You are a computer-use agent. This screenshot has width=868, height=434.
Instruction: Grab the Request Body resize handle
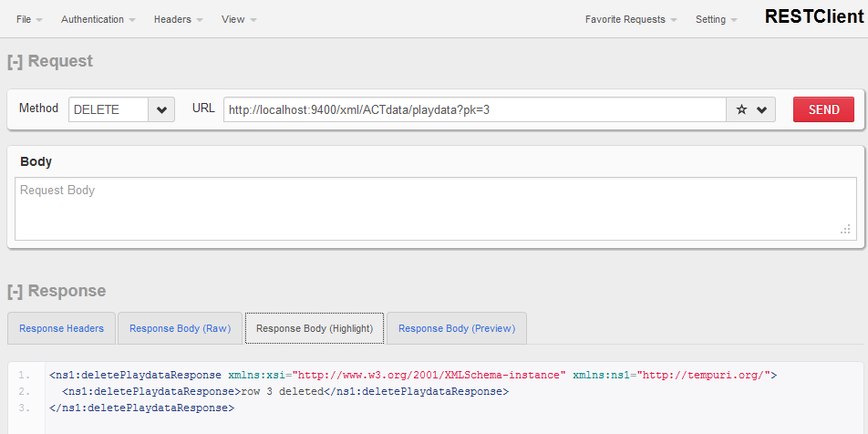click(x=845, y=230)
